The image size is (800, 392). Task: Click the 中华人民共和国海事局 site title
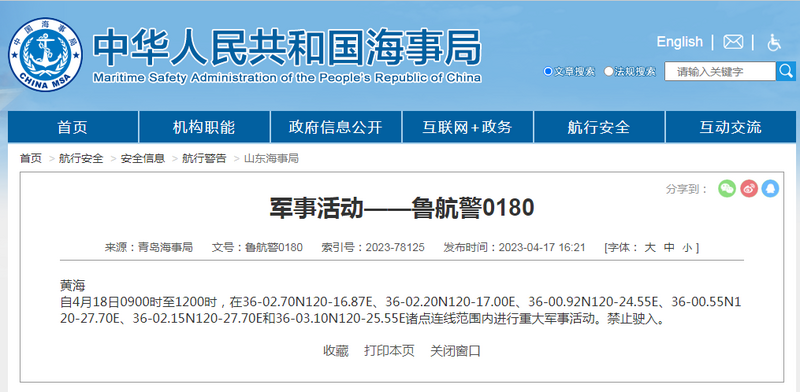tap(287, 47)
